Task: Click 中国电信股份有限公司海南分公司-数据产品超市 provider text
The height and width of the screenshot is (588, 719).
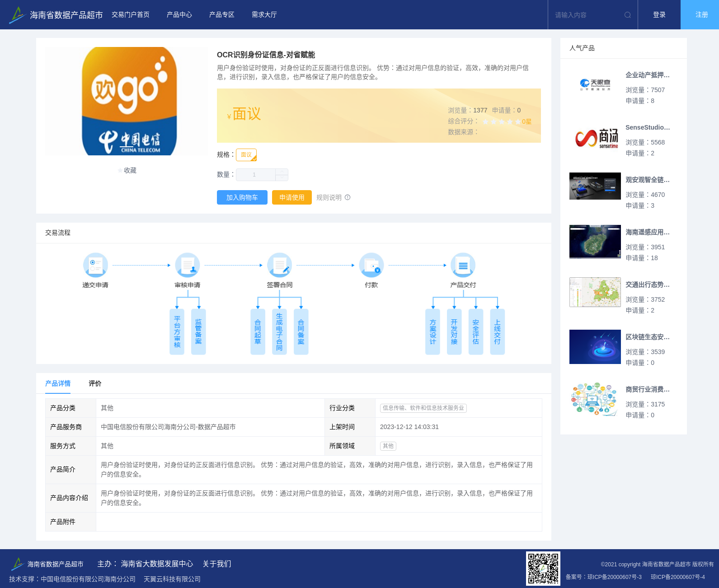Action: 168,427
